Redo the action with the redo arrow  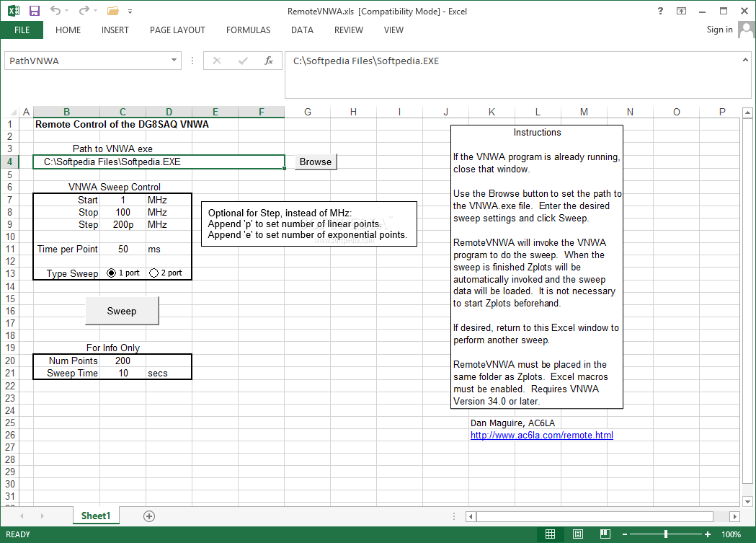(x=84, y=10)
